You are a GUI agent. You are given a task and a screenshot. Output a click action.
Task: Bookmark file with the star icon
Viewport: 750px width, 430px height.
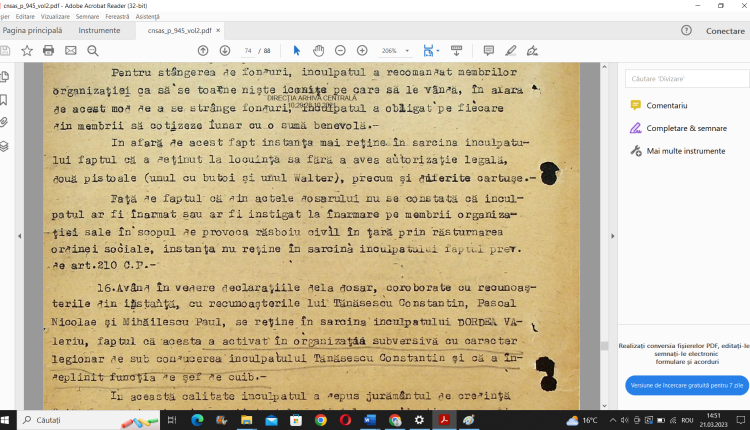tap(27, 50)
